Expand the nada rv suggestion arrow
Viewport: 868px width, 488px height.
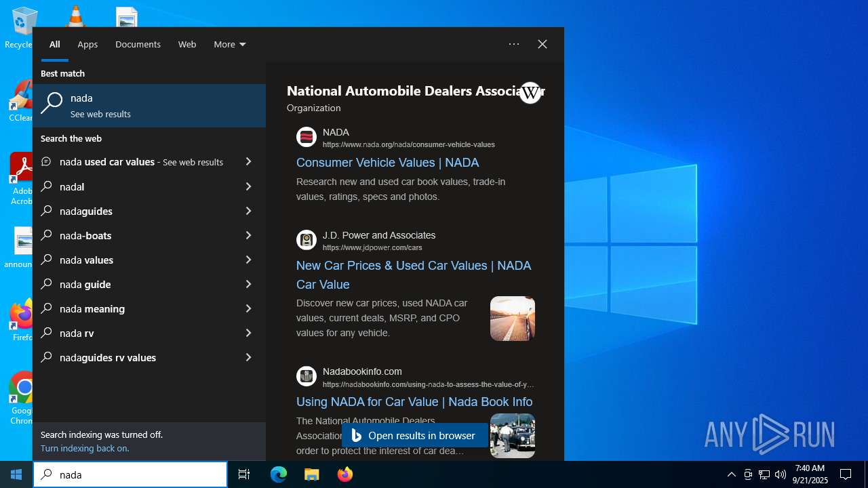(248, 333)
